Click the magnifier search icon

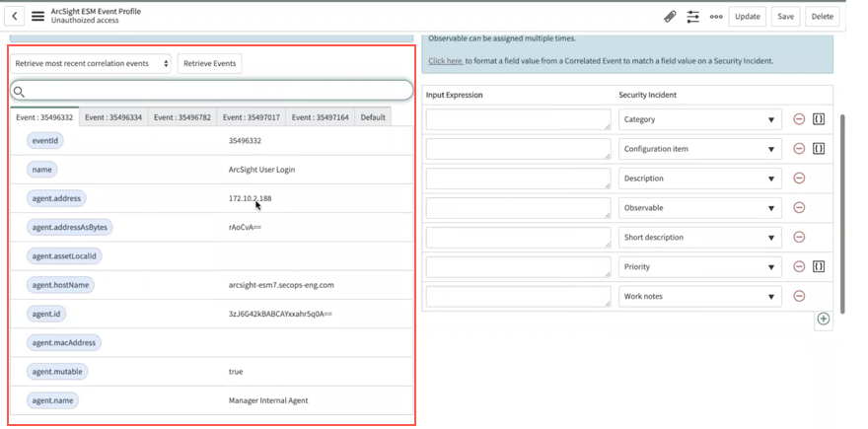point(19,92)
